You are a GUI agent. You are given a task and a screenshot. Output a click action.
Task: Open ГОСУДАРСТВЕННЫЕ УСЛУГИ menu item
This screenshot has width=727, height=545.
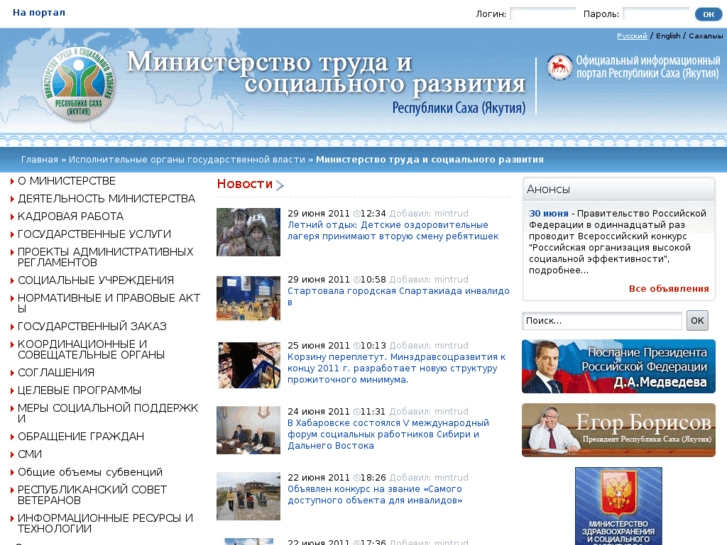(x=94, y=234)
